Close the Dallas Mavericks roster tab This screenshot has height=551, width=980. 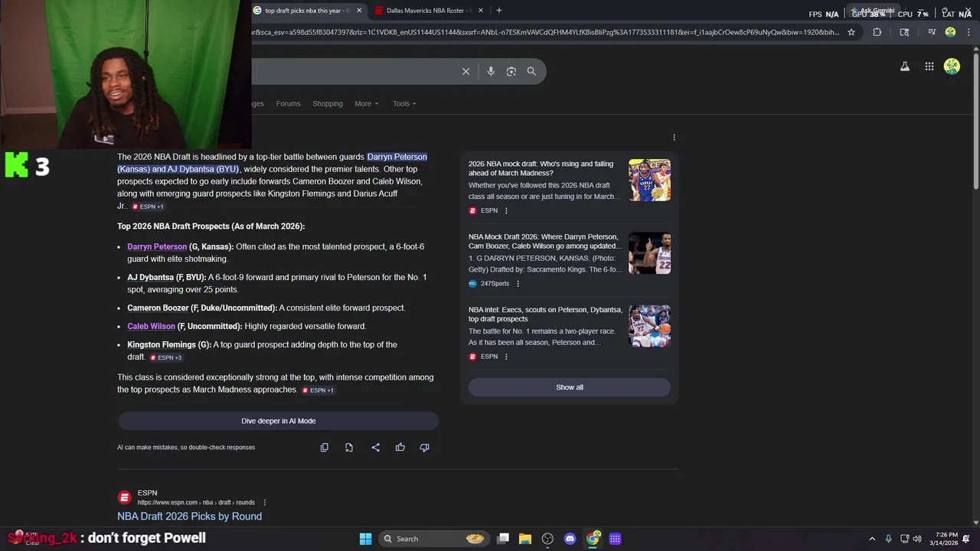(x=481, y=11)
